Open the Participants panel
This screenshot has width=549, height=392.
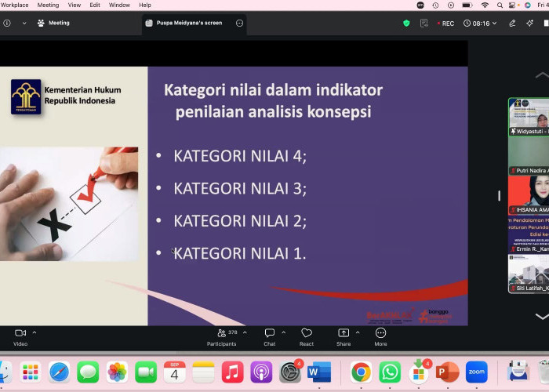222,337
